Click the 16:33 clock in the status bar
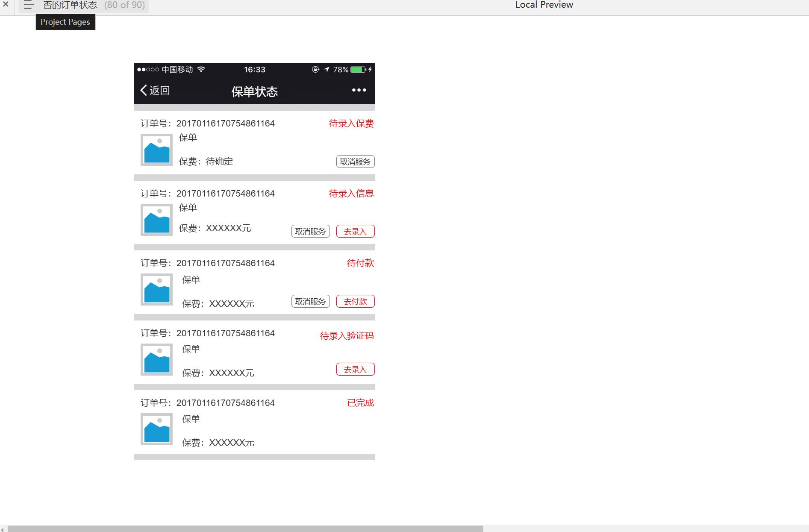 click(255, 69)
